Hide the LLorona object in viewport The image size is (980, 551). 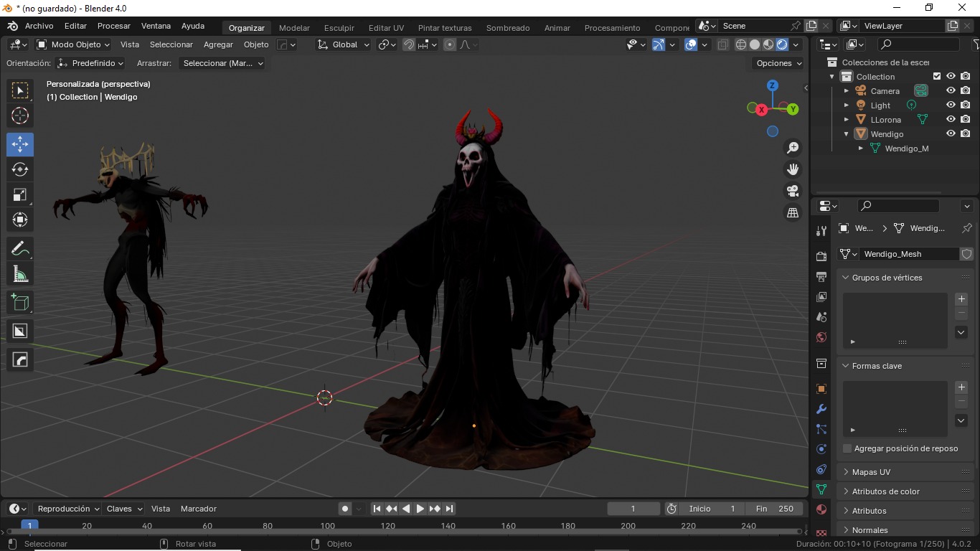951,120
